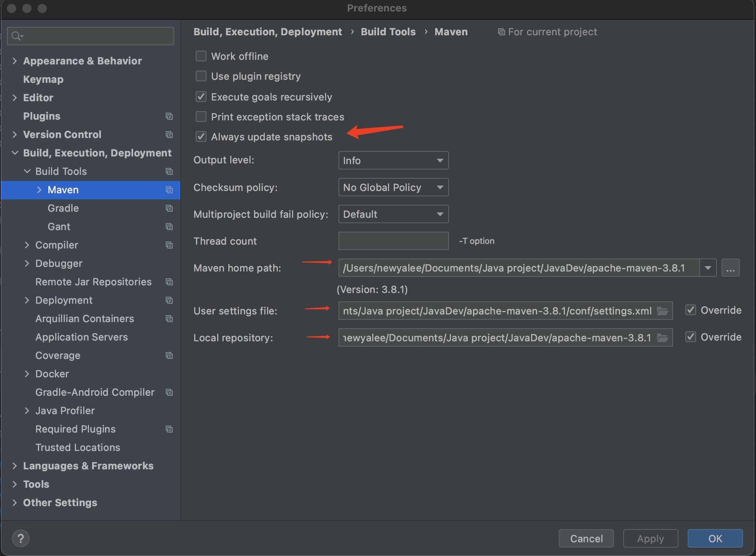The height and width of the screenshot is (556, 756).
Task: Open the Output level dropdown showing Info
Action: pyautogui.click(x=393, y=160)
